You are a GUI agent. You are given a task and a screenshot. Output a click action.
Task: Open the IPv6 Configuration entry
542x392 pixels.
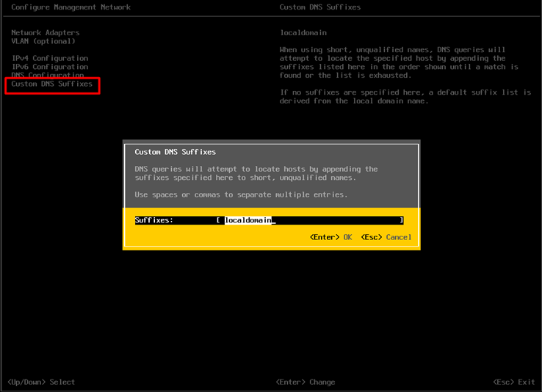coord(50,67)
